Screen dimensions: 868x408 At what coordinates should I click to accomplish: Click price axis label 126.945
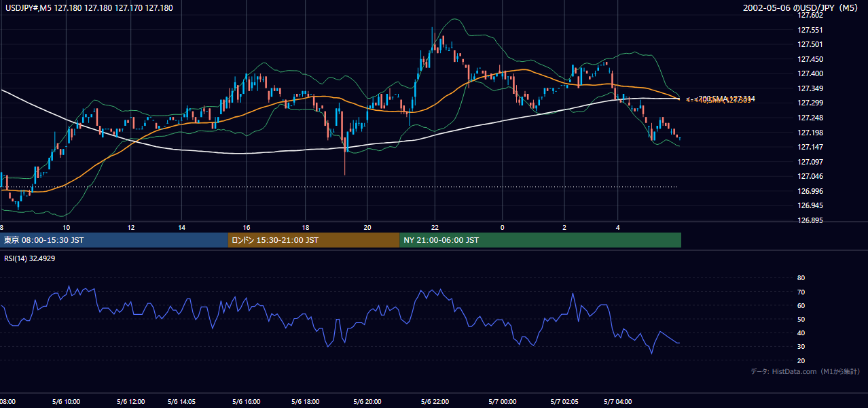811,205
